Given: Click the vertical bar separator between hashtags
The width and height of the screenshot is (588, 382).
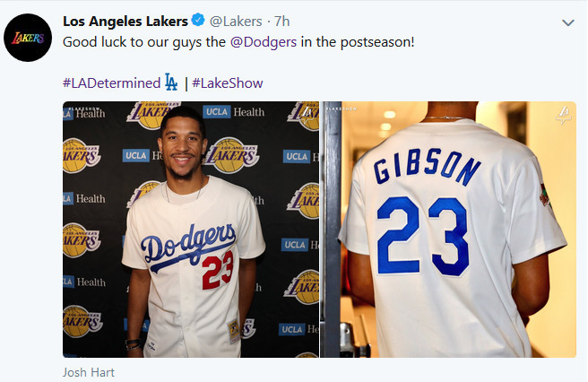Looking at the screenshot, I should tap(186, 83).
